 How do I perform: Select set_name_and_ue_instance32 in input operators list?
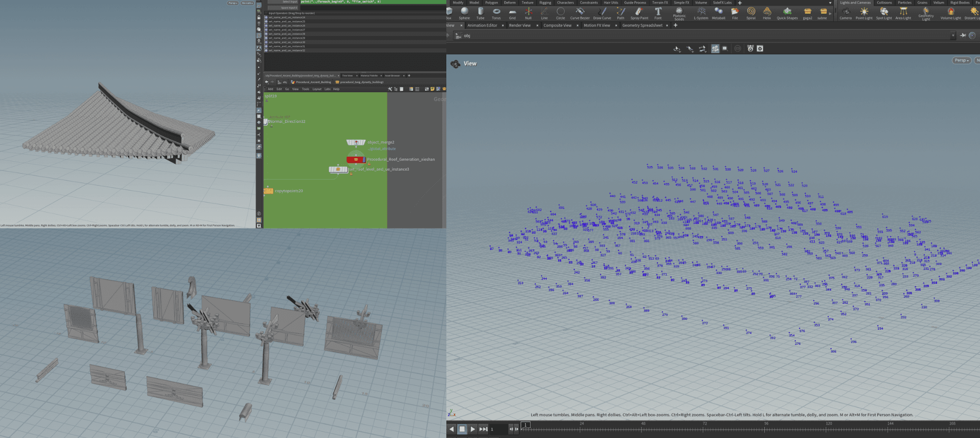coord(355,50)
